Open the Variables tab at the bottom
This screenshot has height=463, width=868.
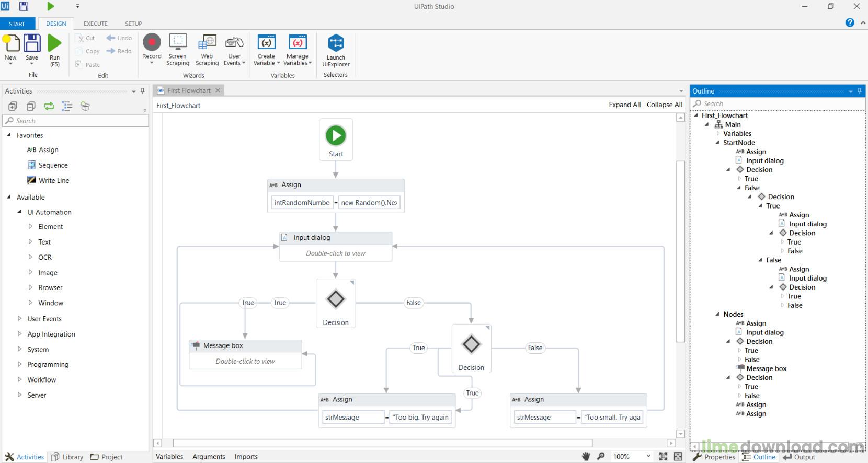point(169,456)
